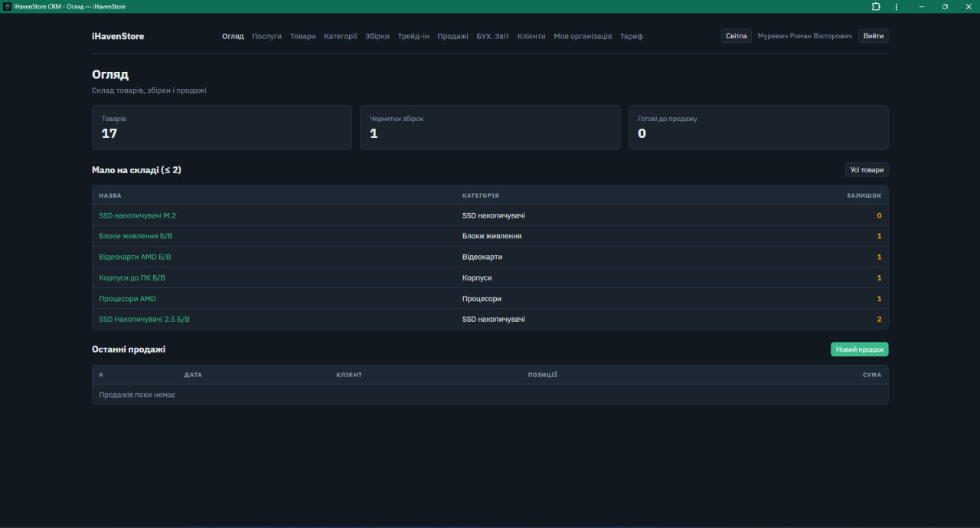Image resolution: width=980 pixels, height=528 pixels.
Task: Open the БУХ. Звіт report
Action: [492, 36]
